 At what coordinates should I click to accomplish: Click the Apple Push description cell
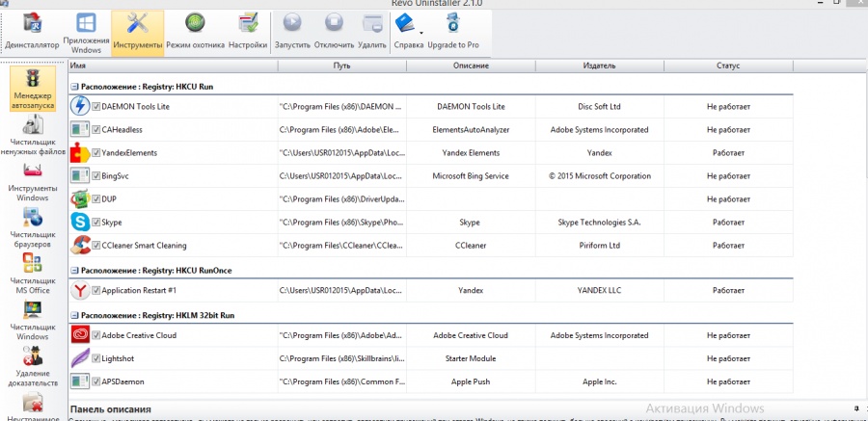pyautogui.click(x=471, y=382)
